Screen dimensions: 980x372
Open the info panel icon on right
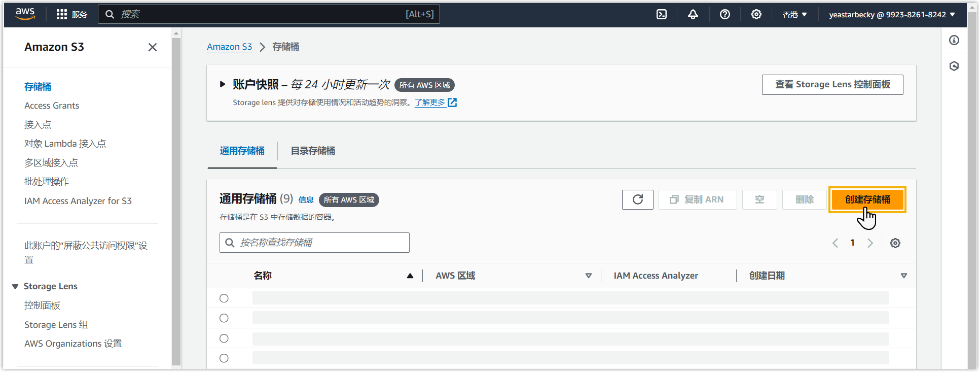coord(954,41)
